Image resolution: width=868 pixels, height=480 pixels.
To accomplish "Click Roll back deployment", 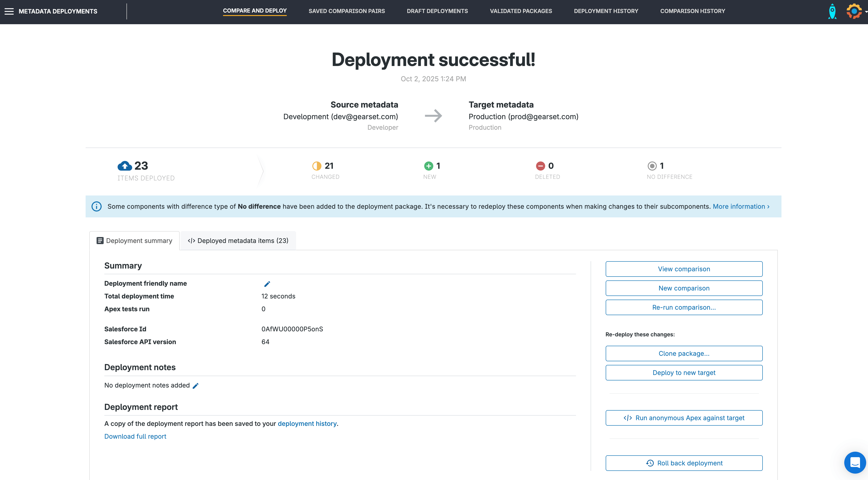I will click(684, 463).
